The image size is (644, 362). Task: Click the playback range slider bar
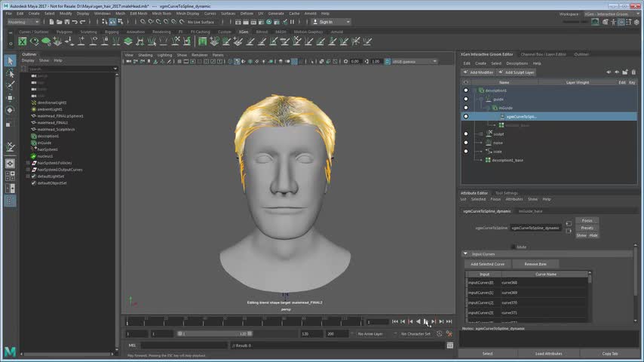(x=215, y=333)
